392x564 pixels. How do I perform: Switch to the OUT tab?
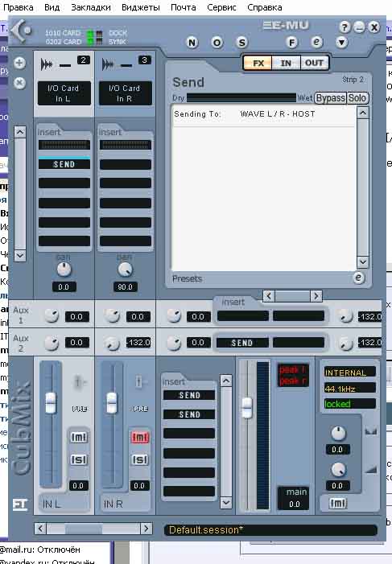click(x=314, y=64)
